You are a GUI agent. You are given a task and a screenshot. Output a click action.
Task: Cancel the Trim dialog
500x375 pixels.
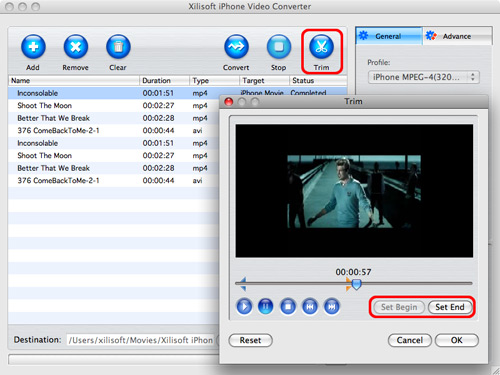[410, 340]
